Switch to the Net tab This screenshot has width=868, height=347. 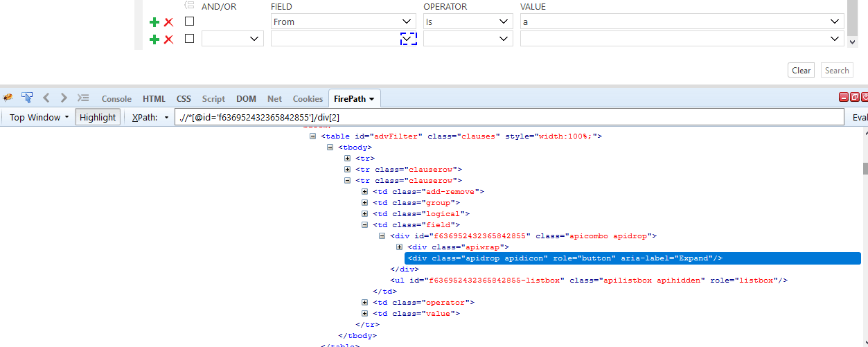click(x=274, y=98)
